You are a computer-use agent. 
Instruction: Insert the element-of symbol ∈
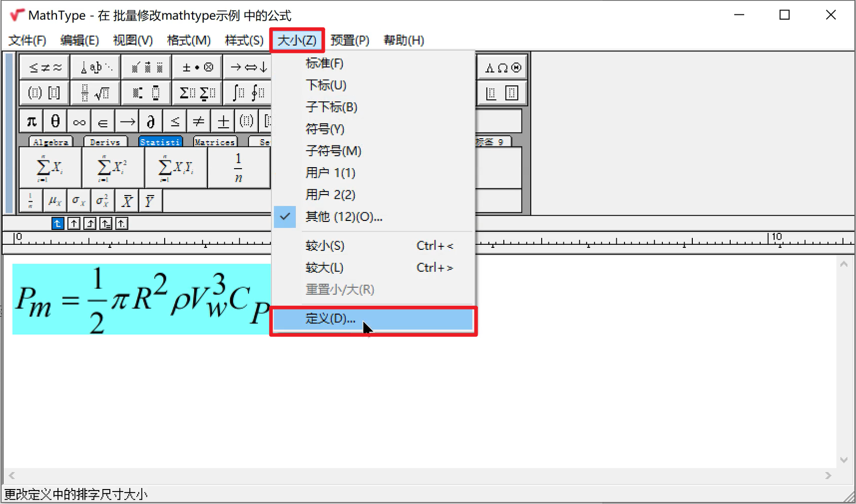tap(103, 122)
